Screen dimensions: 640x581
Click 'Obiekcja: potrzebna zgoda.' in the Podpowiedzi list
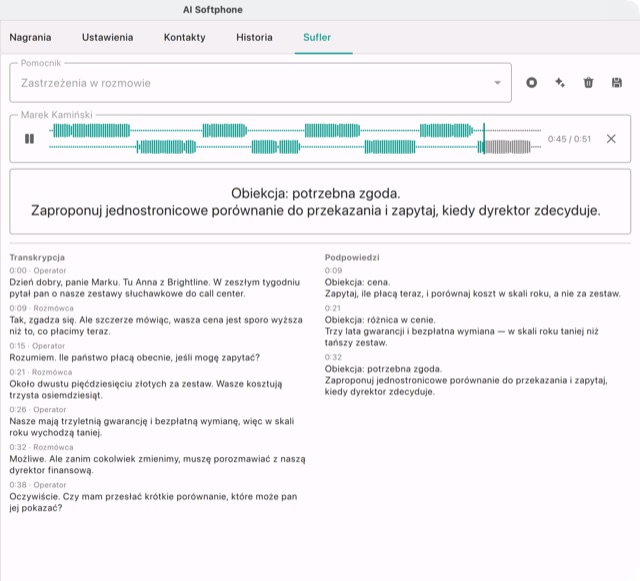(383, 369)
